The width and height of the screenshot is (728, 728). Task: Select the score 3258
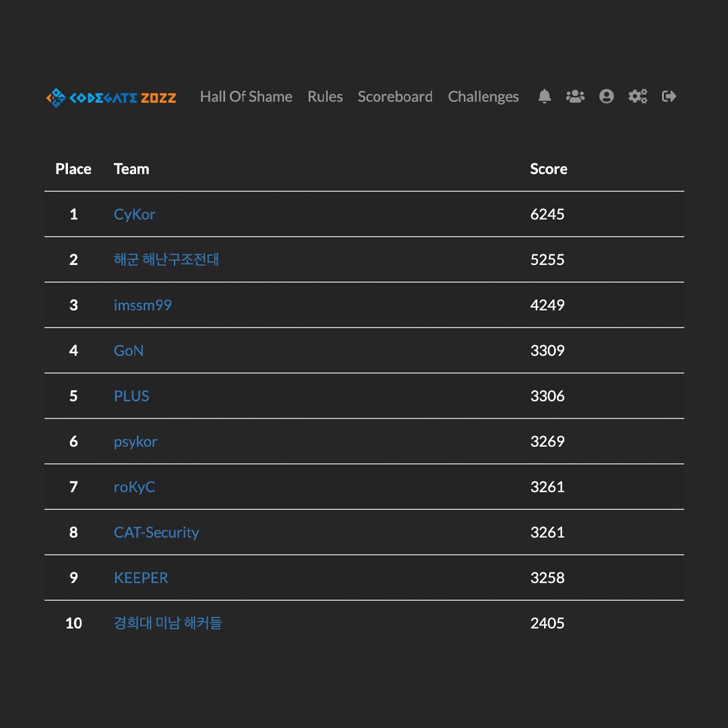(x=547, y=578)
